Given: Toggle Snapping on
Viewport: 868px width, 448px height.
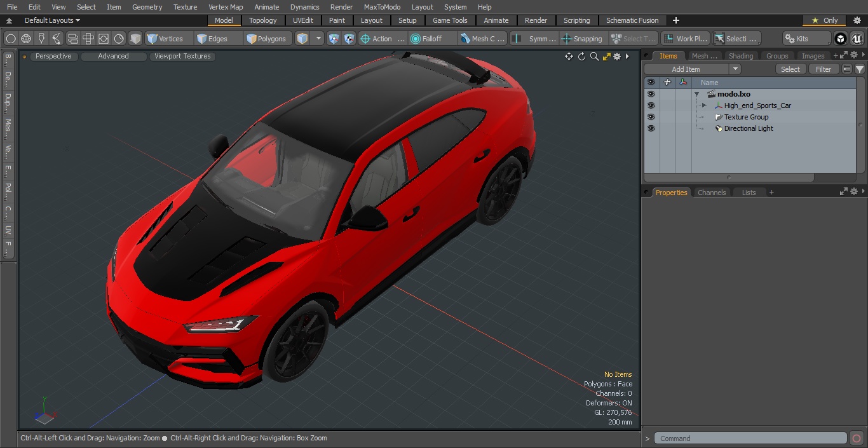Looking at the screenshot, I should click(583, 39).
